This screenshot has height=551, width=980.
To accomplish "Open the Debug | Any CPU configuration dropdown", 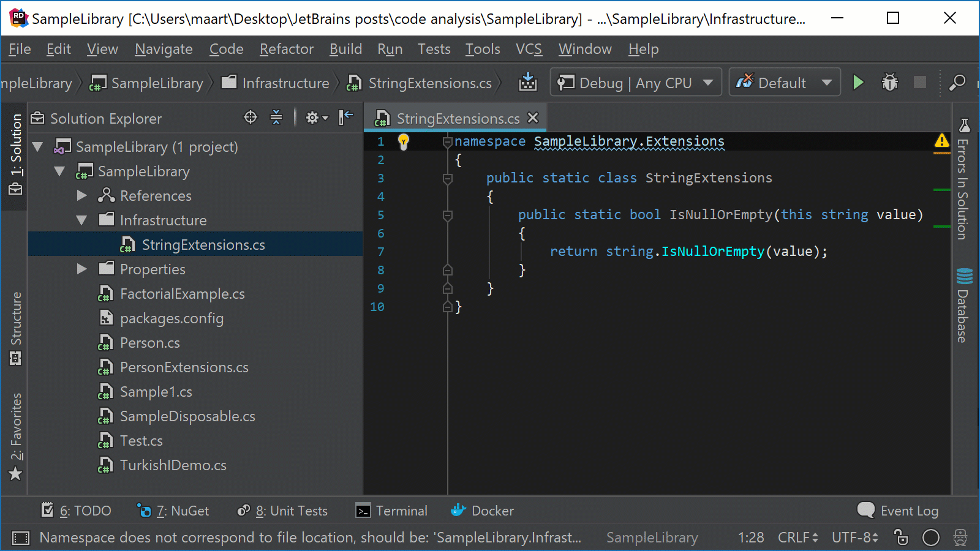I will click(636, 83).
